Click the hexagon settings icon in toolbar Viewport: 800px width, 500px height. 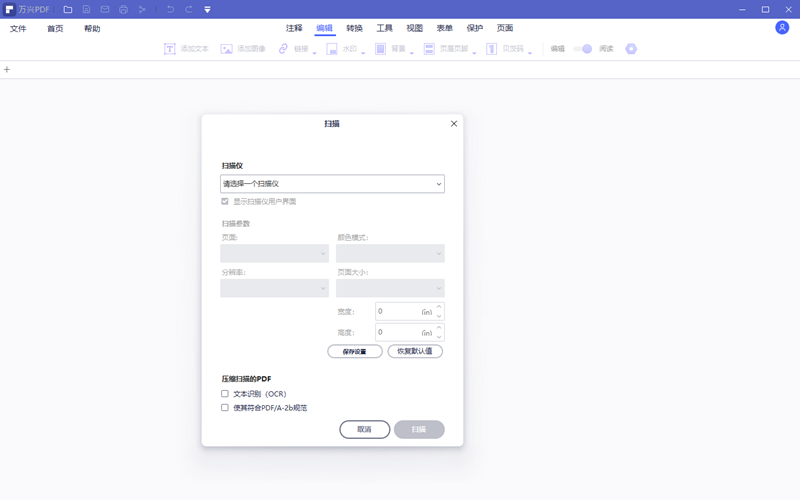(631, 48)
